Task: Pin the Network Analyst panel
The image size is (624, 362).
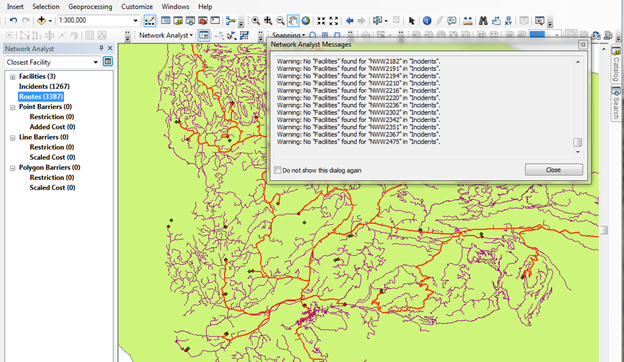Action: tap(101, 48)
